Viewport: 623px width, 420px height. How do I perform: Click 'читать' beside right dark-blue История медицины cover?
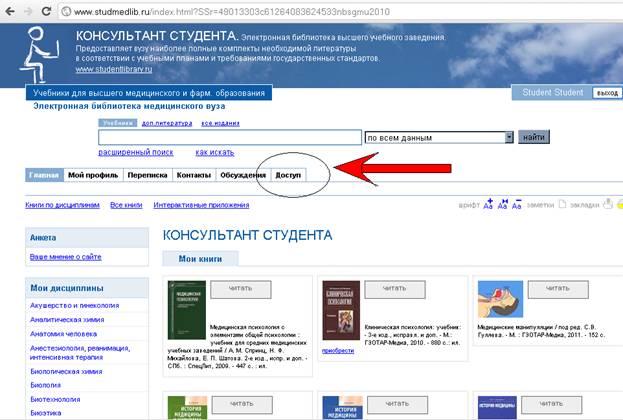pos(551,405)
